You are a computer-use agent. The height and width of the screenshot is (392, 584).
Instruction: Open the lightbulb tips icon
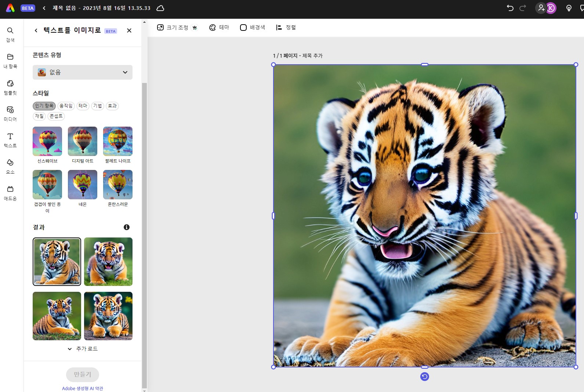coord(569,8)
